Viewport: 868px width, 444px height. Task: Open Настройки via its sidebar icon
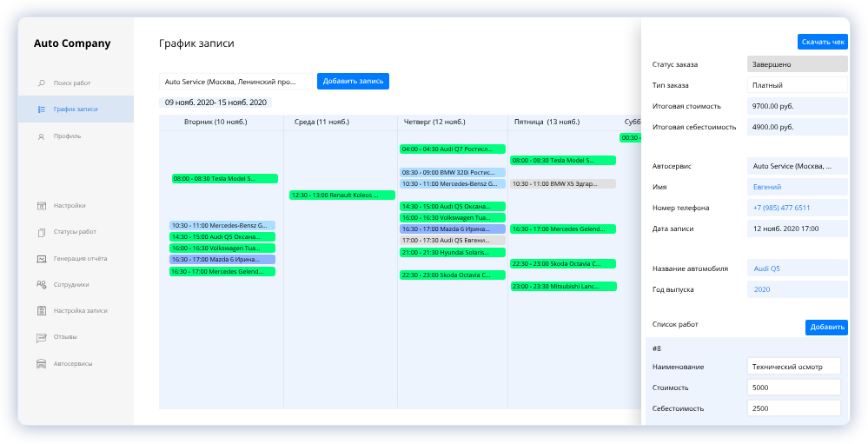click(42, 206)
